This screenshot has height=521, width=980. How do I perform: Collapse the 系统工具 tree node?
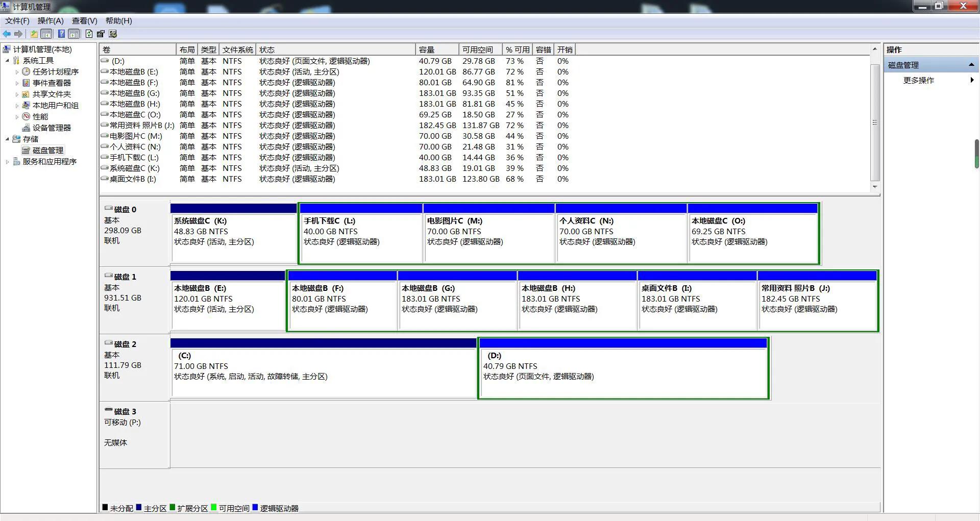[7, 61]
